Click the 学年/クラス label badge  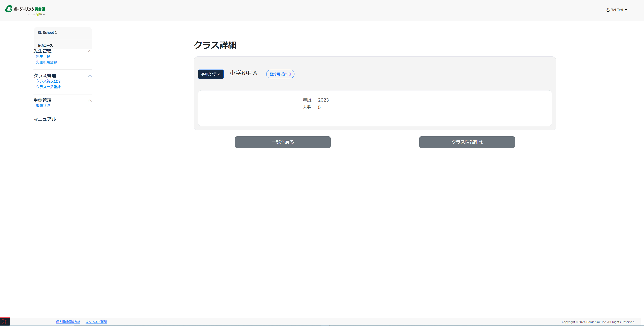click(211, 74)
